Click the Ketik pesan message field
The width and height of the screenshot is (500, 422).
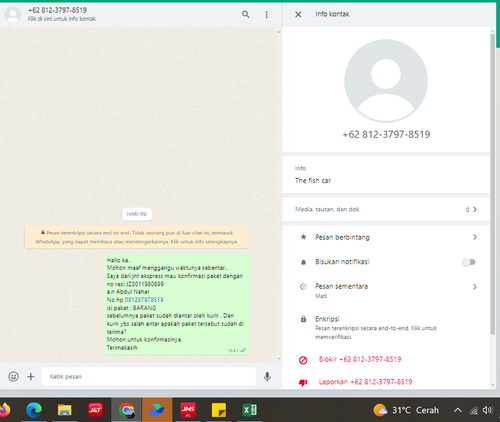149,376
